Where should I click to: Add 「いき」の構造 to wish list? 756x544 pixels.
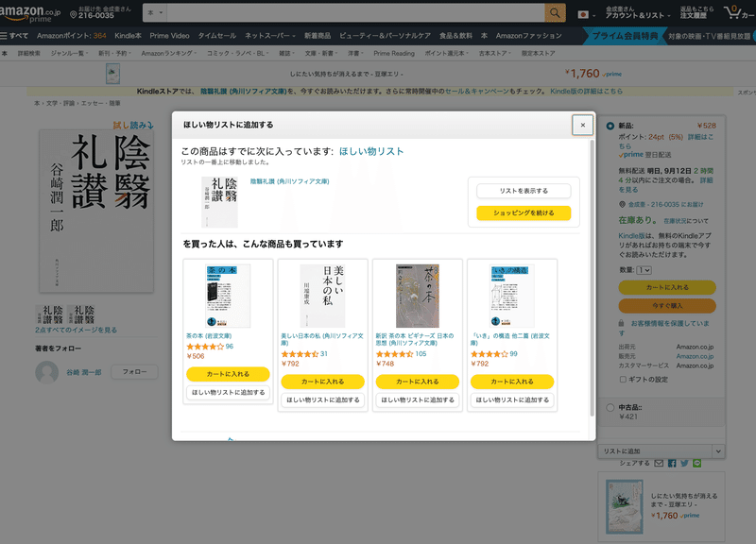pyautogui.click(x=512, y=399)
